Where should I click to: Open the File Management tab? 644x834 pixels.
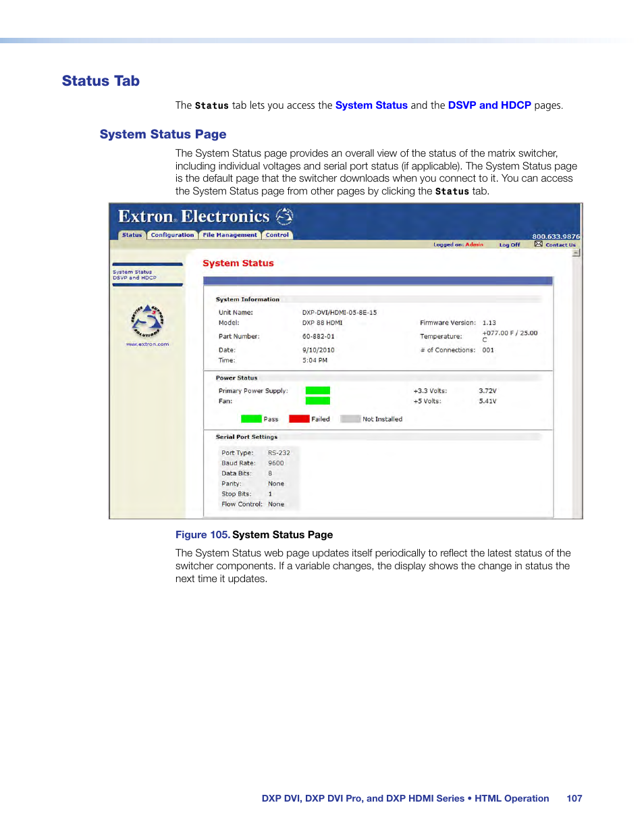tap(230, 235)
